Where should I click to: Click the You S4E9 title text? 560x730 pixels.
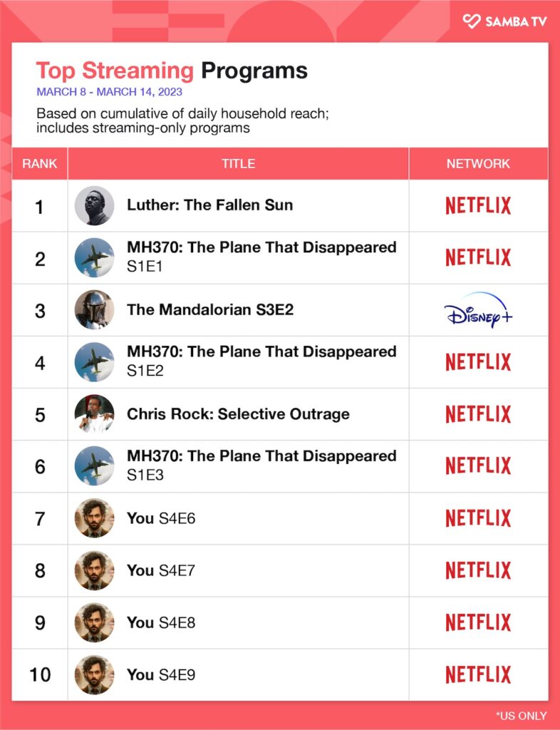(x=161, y=674)
